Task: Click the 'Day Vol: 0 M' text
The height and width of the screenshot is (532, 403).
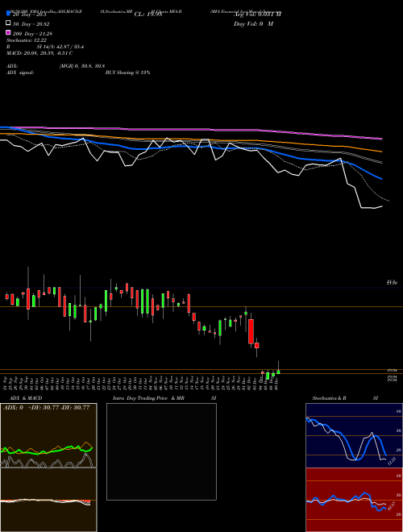Action: click(x=253, y=23)
